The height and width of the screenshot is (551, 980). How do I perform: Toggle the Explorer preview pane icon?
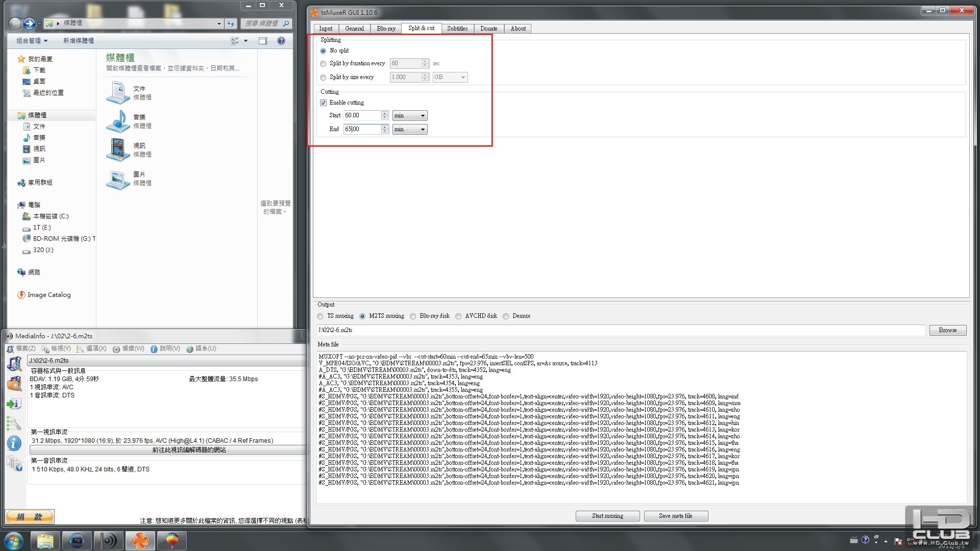(263, 41)
